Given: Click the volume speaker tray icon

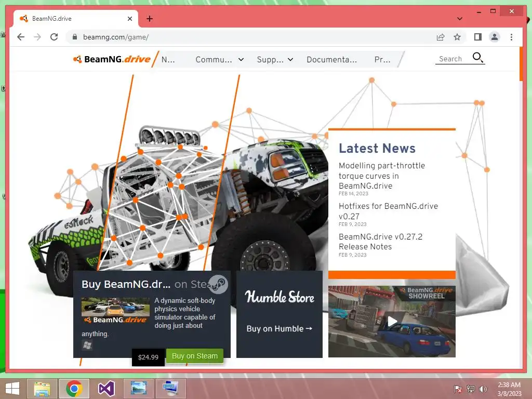Looking at the screenshot, I should 483,389.
